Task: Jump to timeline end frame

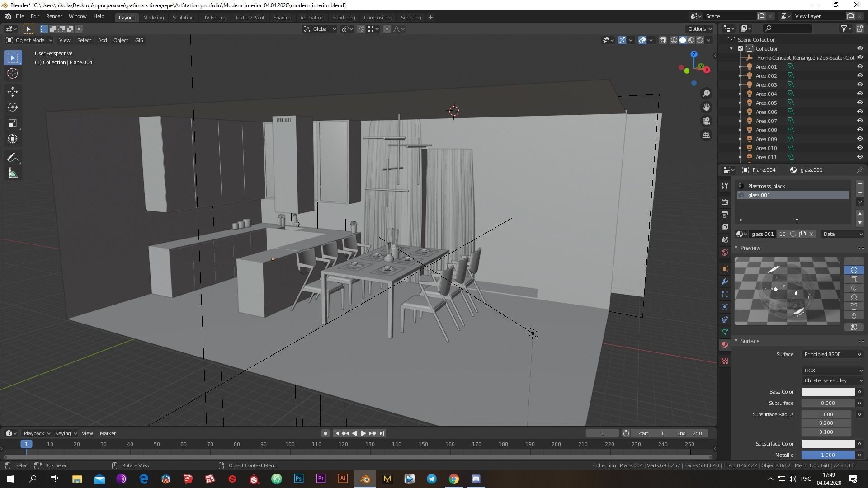Action: [x=382, y=433]
